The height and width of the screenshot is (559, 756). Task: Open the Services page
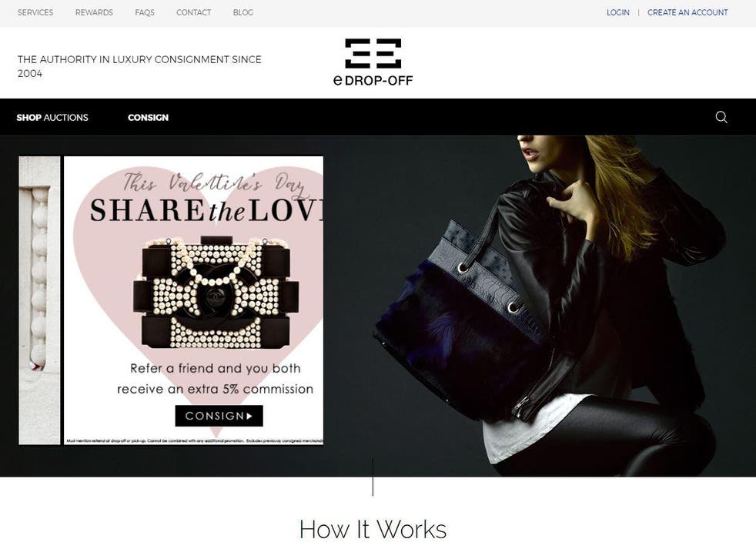coord(35,12)
